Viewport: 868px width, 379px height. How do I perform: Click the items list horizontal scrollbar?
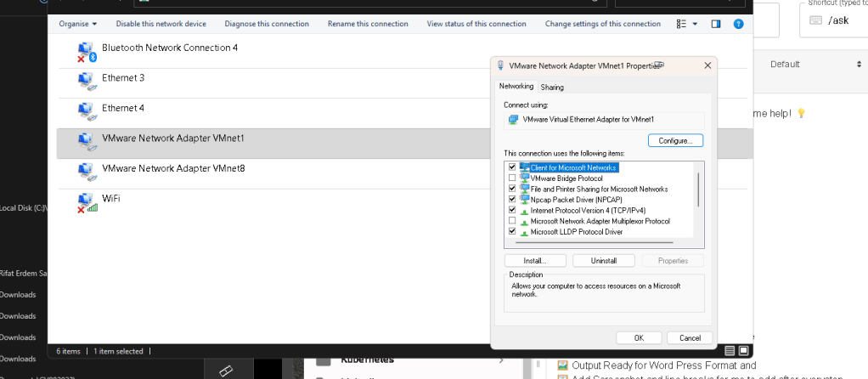point(594,242)
